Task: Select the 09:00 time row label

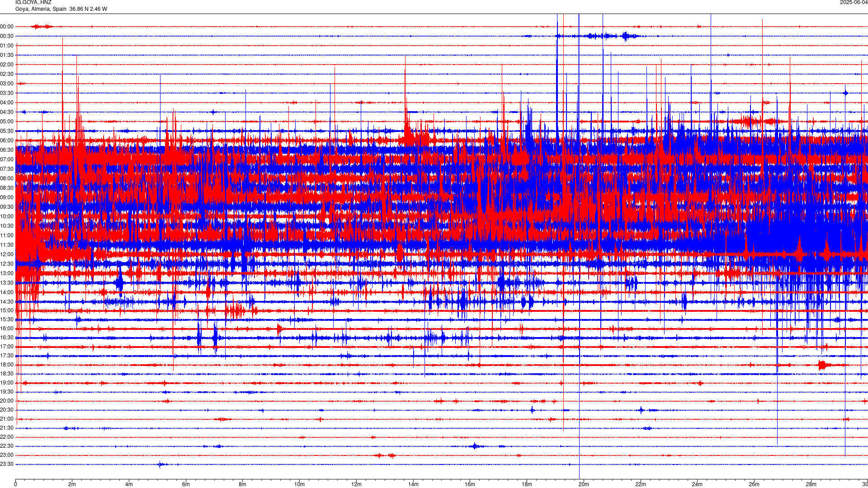Action: tap(7, 197)
